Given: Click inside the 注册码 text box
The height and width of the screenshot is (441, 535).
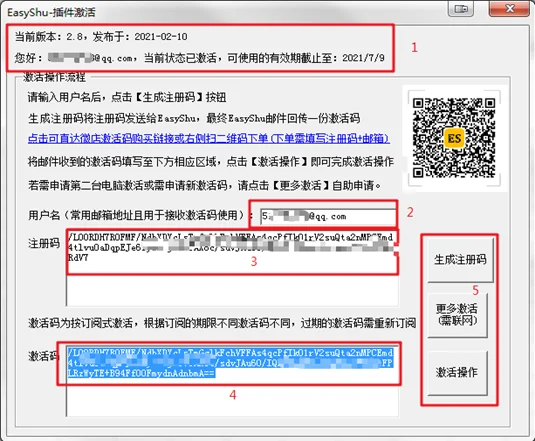Looking at the screenshot, I should pyautogui.click(x=232, y=268).
